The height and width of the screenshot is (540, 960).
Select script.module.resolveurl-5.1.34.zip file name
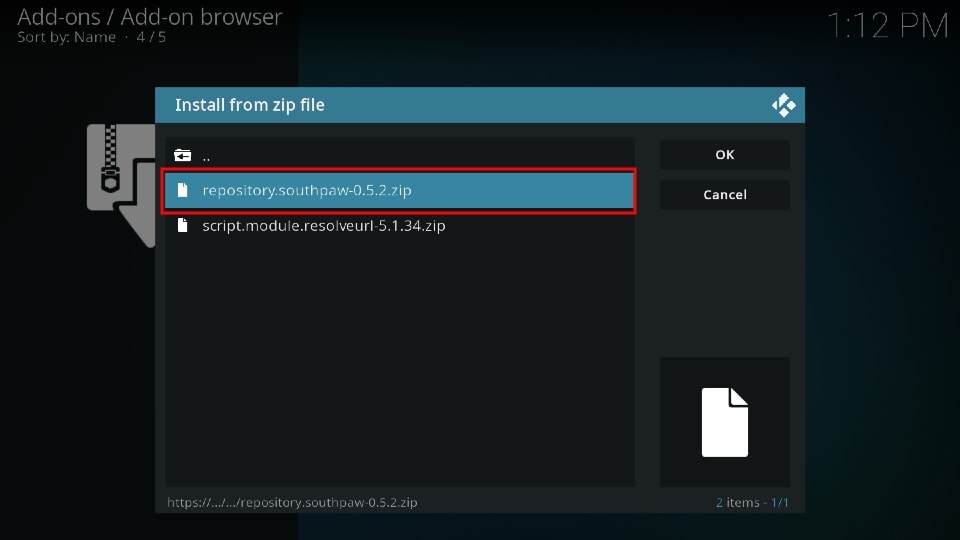pyautogui.click(x=323, y=226)
